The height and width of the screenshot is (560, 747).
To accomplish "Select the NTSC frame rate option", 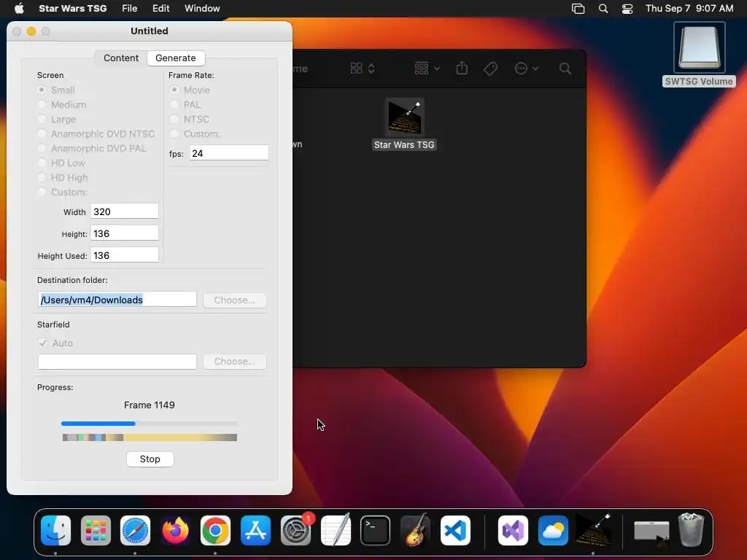I will tap(190, 119).
